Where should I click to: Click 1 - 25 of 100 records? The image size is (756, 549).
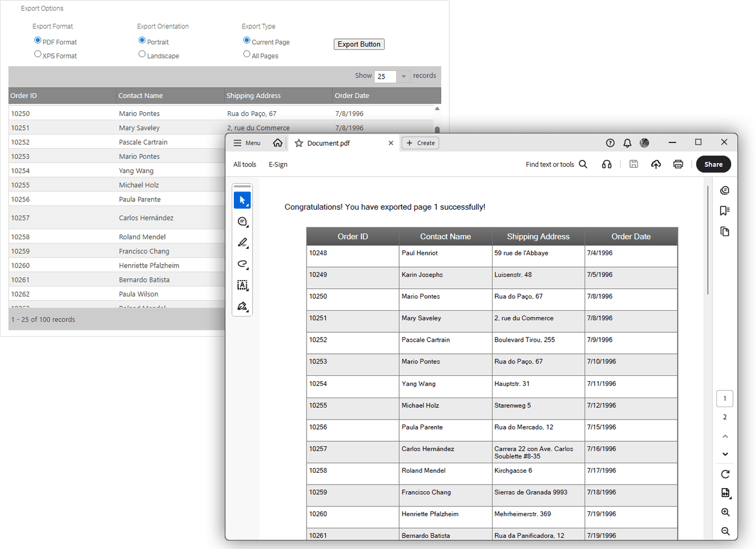[43, 320]
